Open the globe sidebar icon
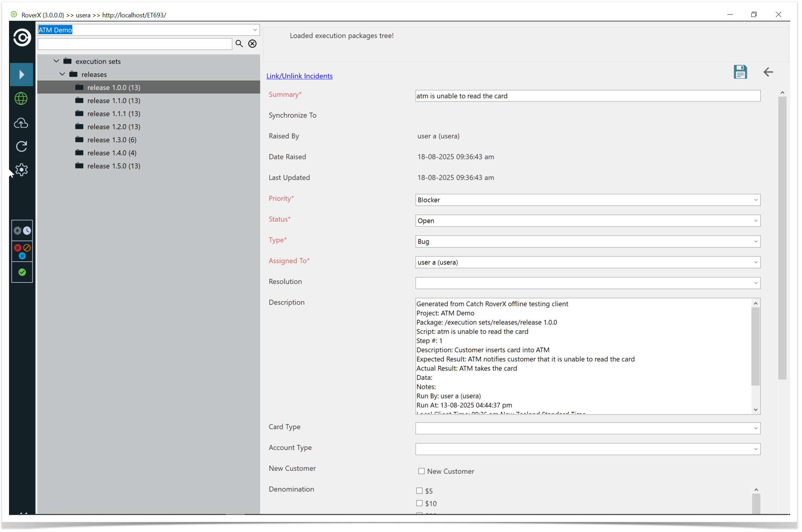The image size is (802, 532). [x=21, y=99]
